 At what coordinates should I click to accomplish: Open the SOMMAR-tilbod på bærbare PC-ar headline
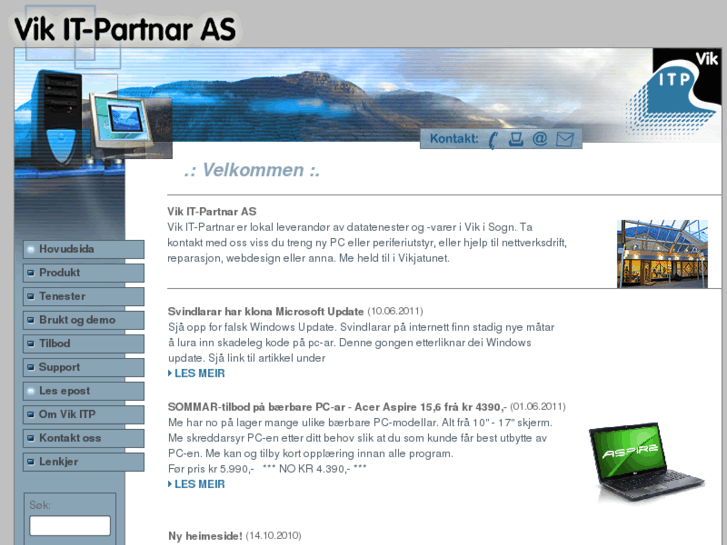click(337, 407)
